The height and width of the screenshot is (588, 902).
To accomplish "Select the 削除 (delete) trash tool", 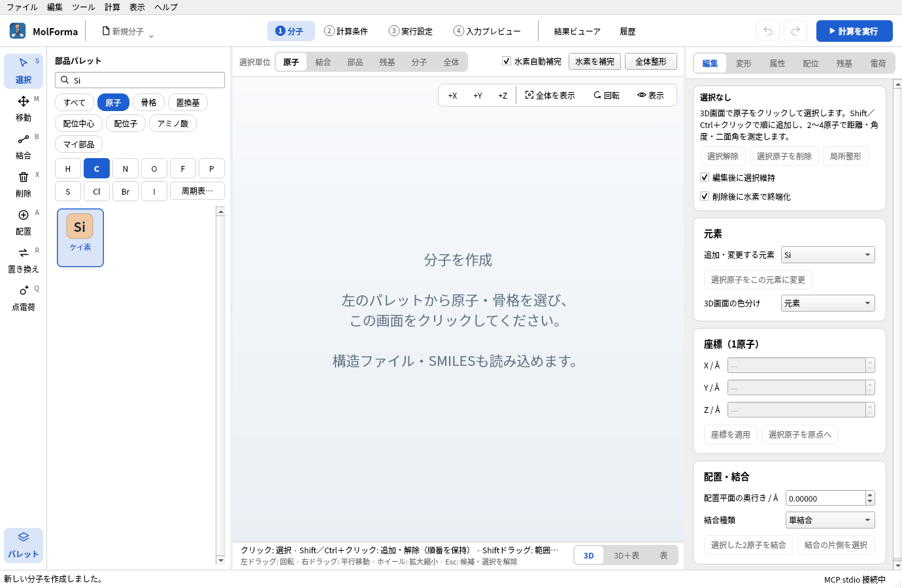I will 24,184.
